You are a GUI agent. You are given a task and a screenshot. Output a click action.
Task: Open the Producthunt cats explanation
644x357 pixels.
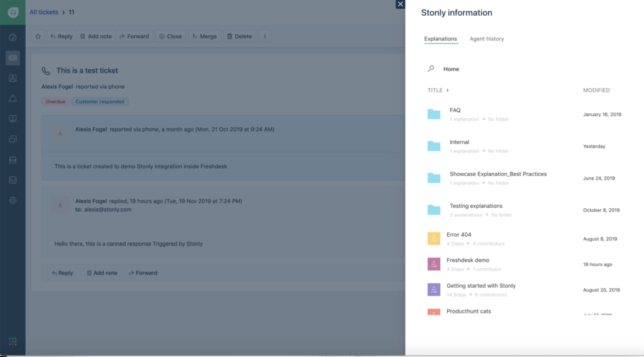click(x=469, y=311)
